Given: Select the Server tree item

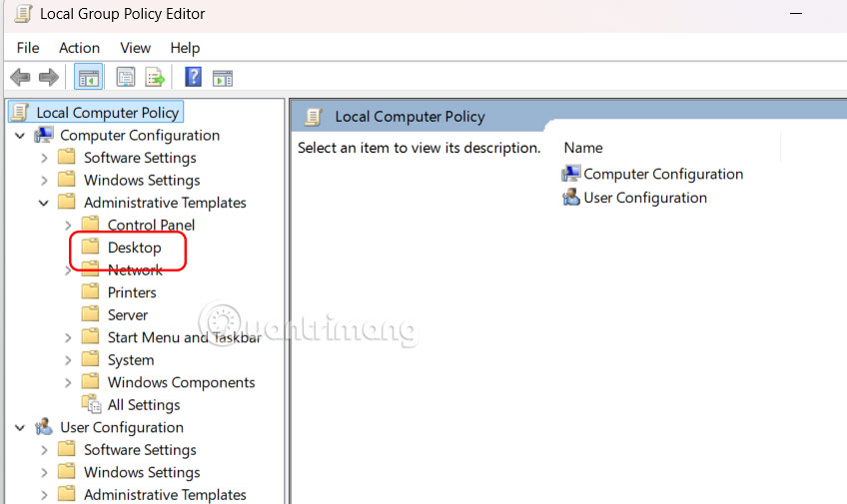Looking at the screenshot, I should 128,314.
